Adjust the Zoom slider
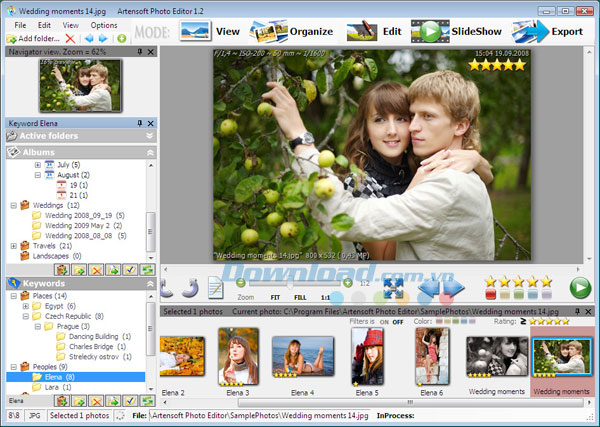Viewport: 600px width, 427px height. pyautogui.click(x=290, y=283)
